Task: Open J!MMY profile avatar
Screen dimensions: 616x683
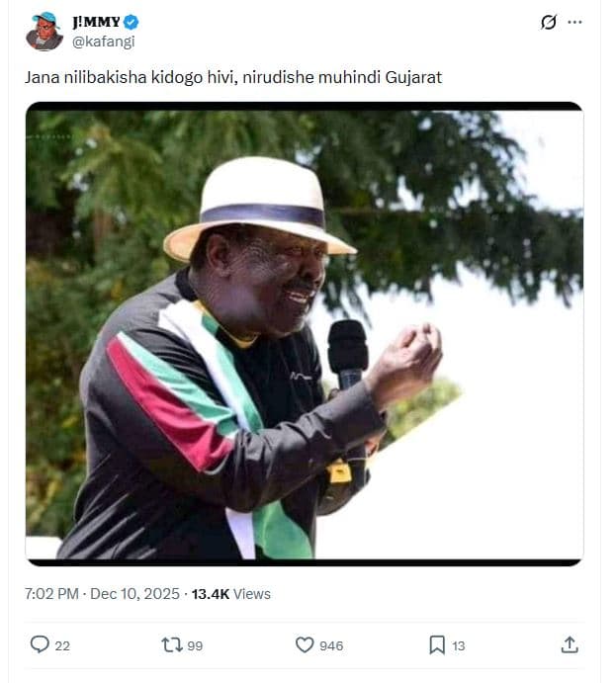Action: [x=44, y=32]
